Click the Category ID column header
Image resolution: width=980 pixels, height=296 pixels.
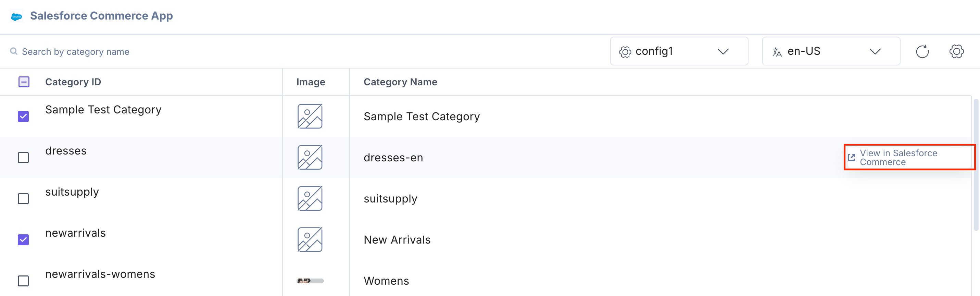pyautogui.click(x=73, y=82)
